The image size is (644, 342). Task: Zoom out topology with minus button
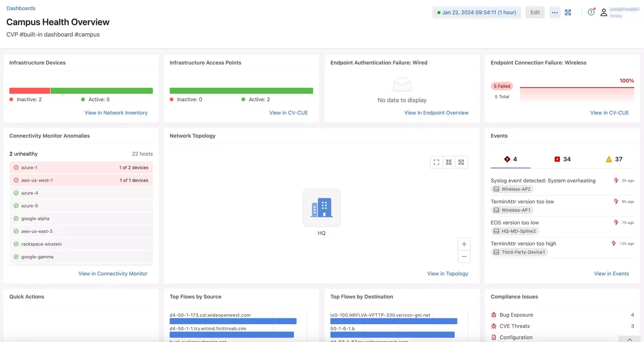pyautogui.click(x=464, y=257)
